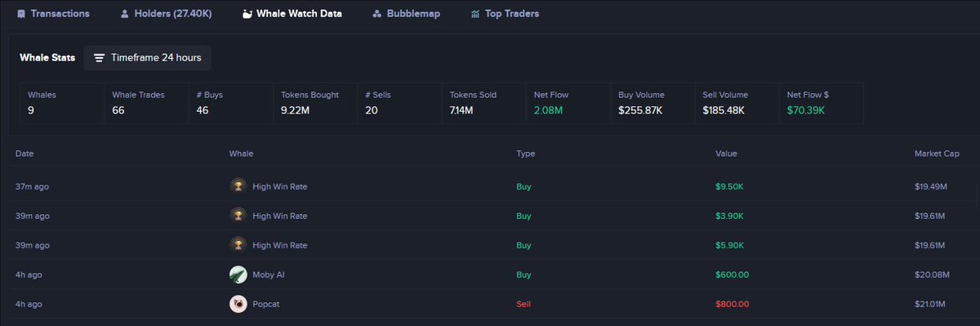The height and width of the screenshot is (326, 980).
Task: Click the # Buys value 46
Action: (203, 110)
